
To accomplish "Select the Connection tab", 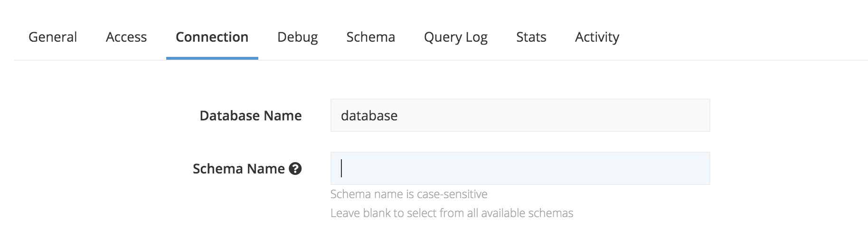I will pos(212,37).
